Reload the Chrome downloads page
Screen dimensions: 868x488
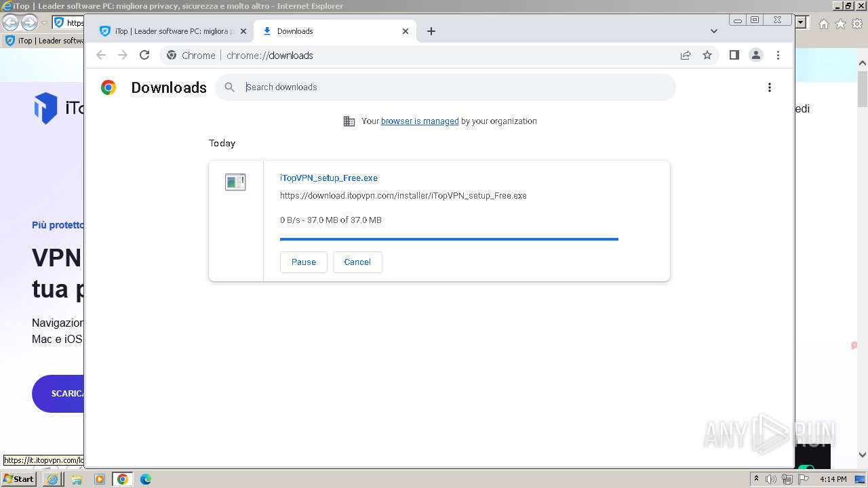tap(144, 56)
